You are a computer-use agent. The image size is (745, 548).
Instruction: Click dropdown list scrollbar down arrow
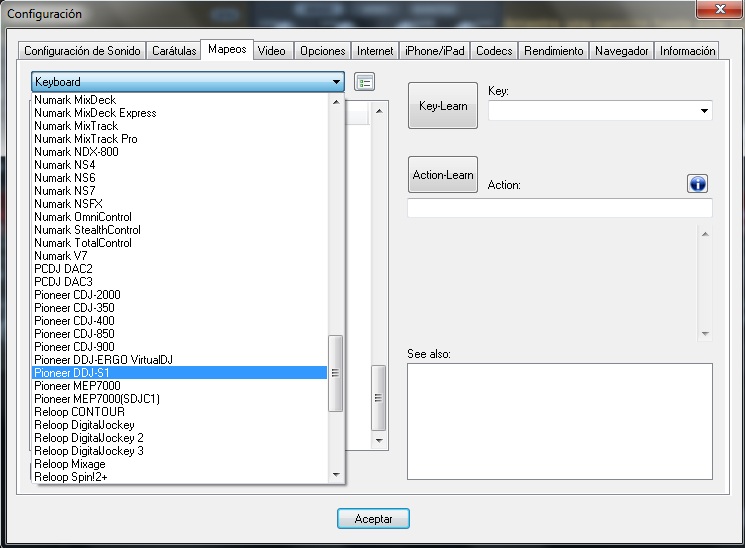[x=336, y=474]
